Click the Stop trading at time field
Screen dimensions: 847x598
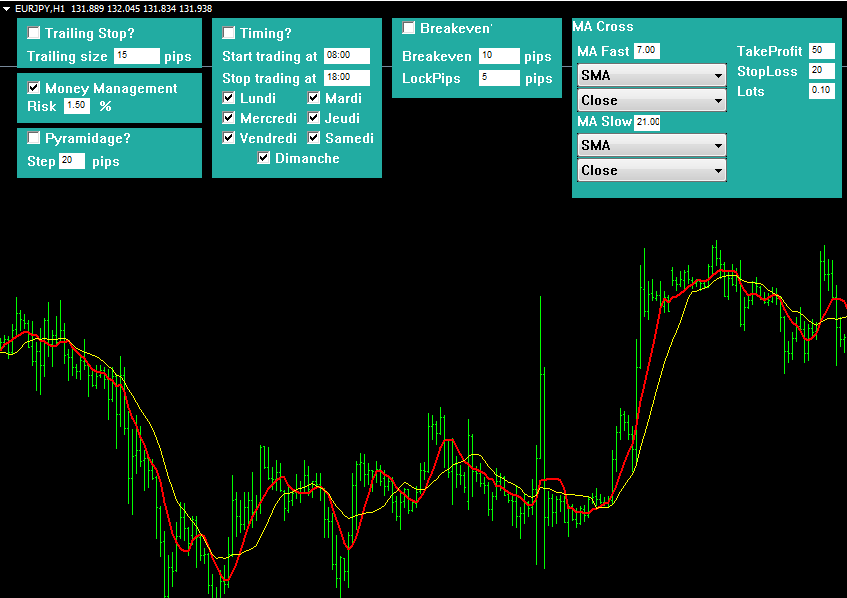tap(347, 78)
